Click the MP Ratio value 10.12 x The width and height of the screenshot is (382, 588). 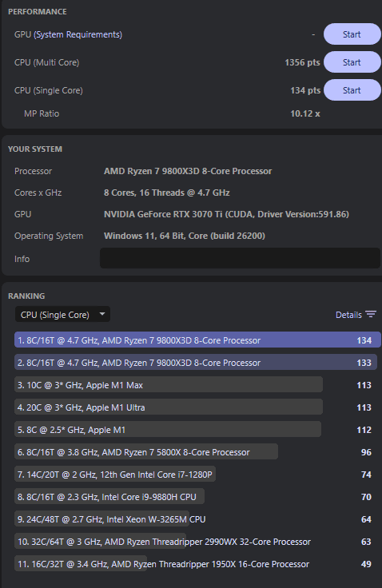(305, 113)
